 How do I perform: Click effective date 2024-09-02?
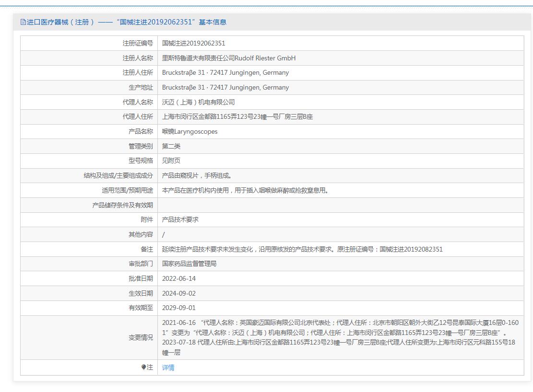click(x=179, y=293)
